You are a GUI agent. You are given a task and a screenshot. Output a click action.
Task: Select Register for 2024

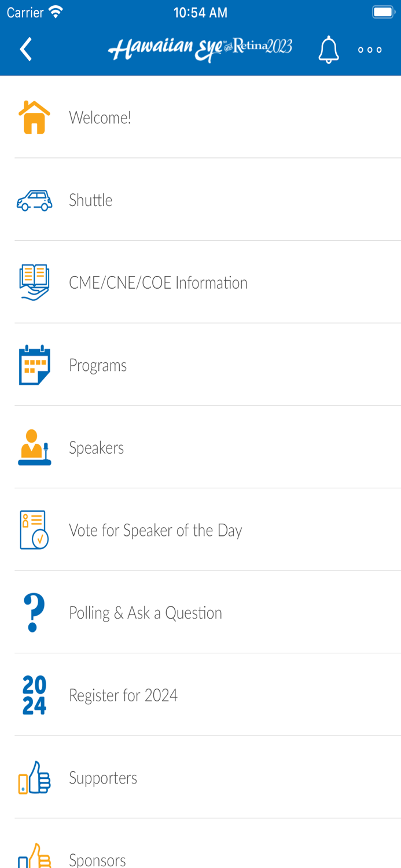coord(123,695)
